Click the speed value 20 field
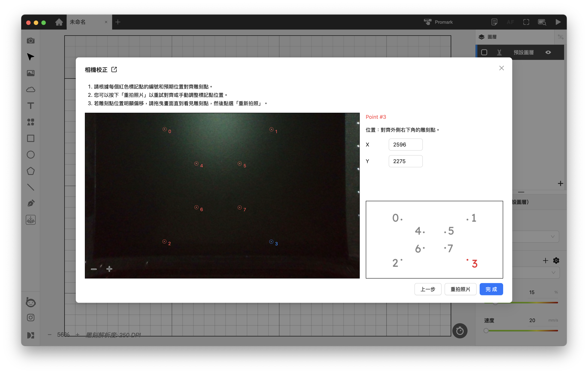588x374 pixels. point(532,320)
